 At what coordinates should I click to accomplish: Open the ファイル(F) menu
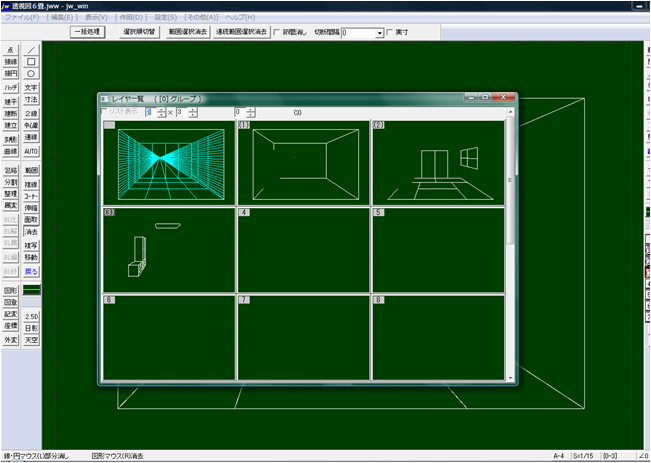pos(23,18)
